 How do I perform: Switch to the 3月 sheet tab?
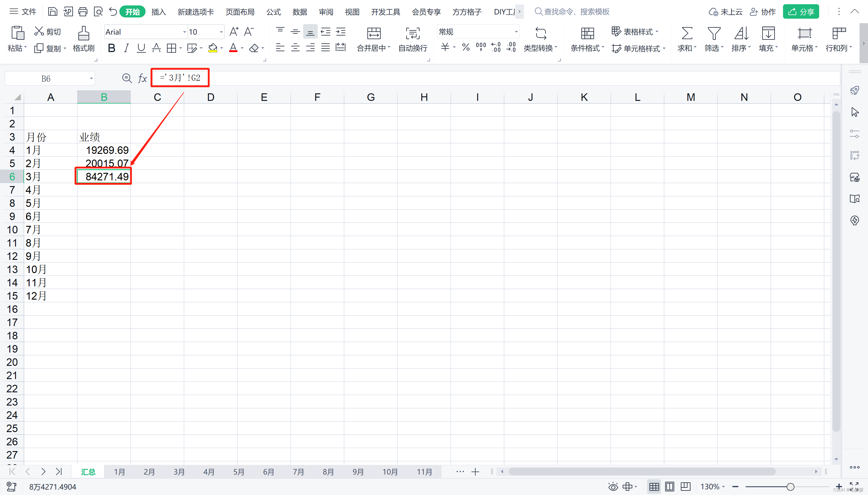tap(179, 472)
